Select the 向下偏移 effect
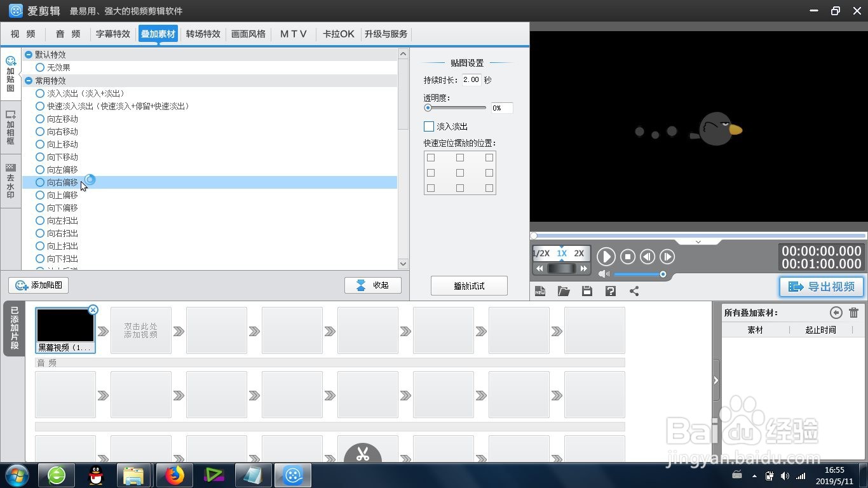868x488 pixels. point(57,208)
